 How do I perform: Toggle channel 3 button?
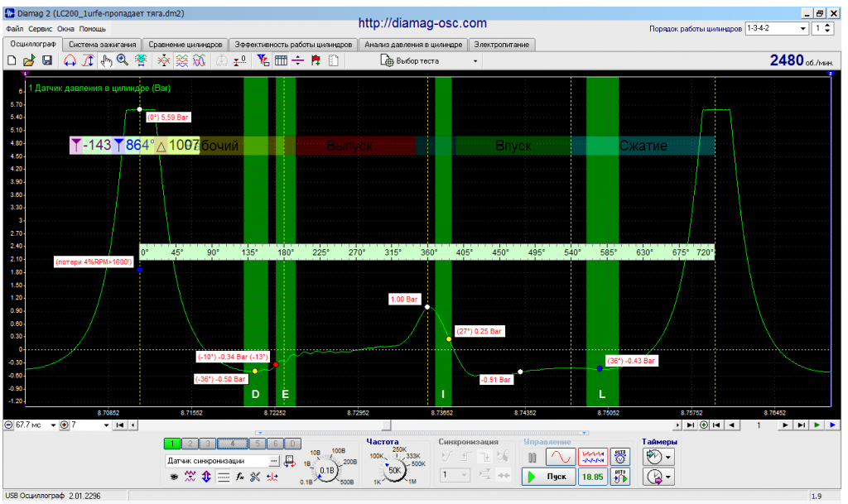(207, 444)
